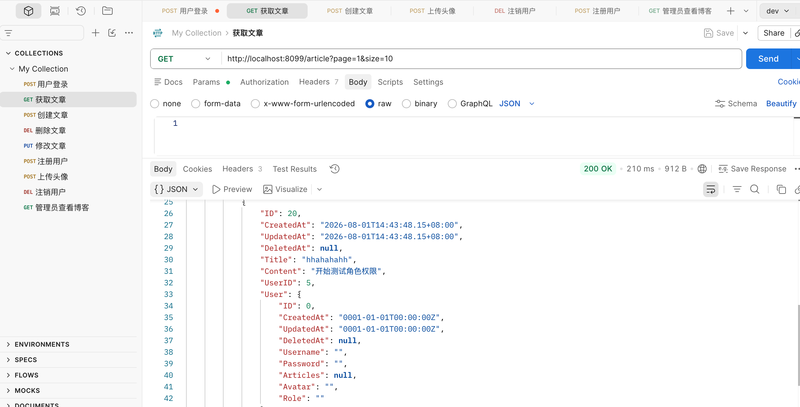Select the binary radio option
This screenshot has width=800, height=407.
pyautogui.click(x=406, y=104)
